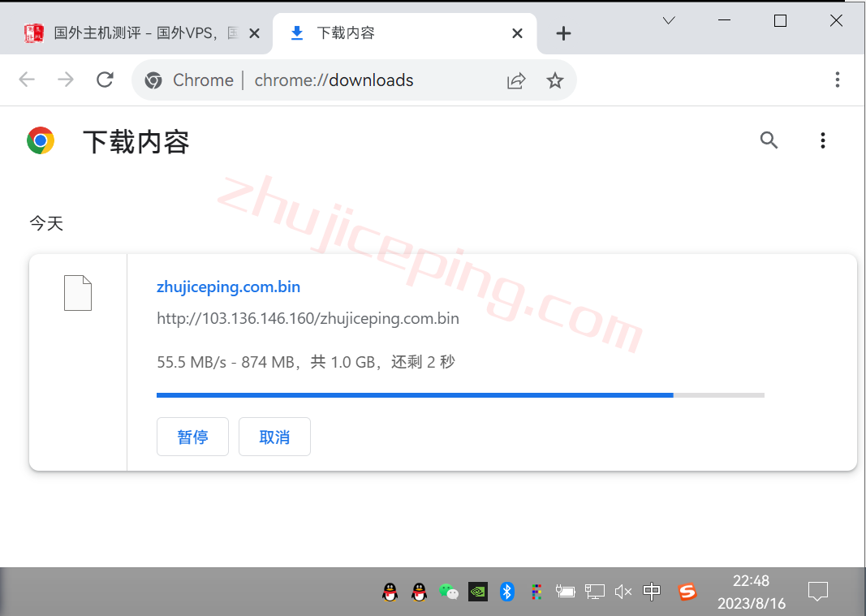Screen dimensions: 866x616
Task: Share this page icon in address bar
Action: [516, 80]
